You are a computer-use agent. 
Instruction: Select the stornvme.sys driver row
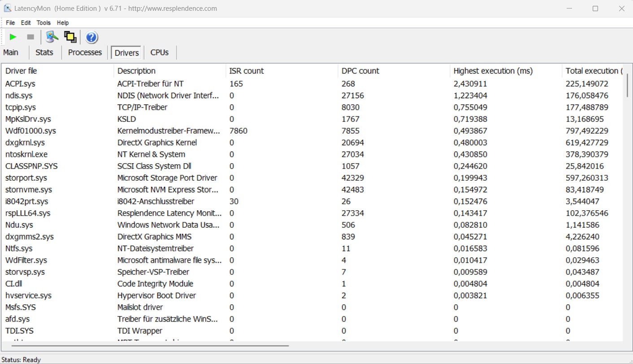(312, 190)
